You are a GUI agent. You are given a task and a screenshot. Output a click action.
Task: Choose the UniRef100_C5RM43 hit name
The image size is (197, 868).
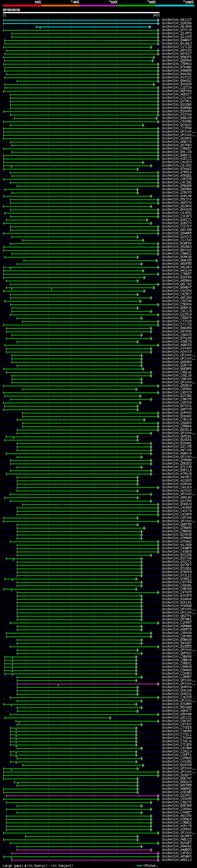click(x=176, y=64)
